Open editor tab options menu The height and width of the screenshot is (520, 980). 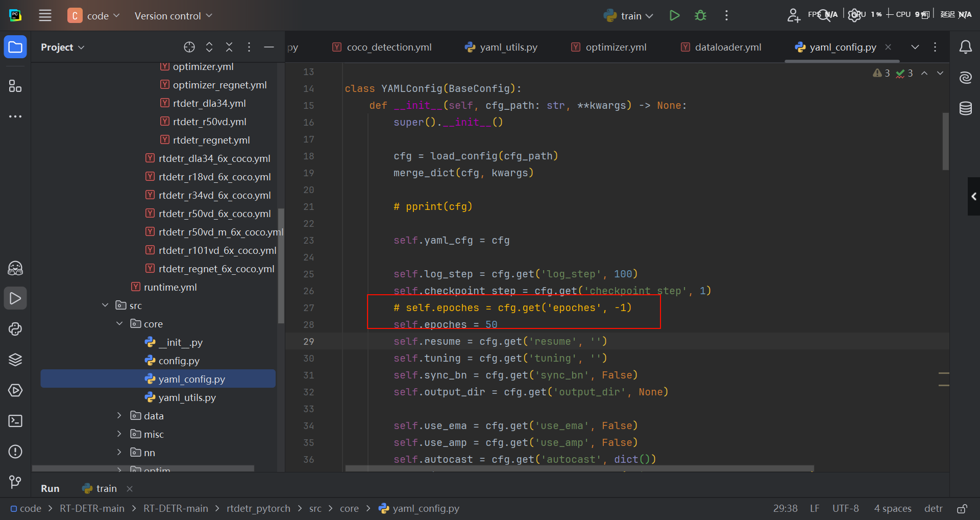tap(935, 47)
